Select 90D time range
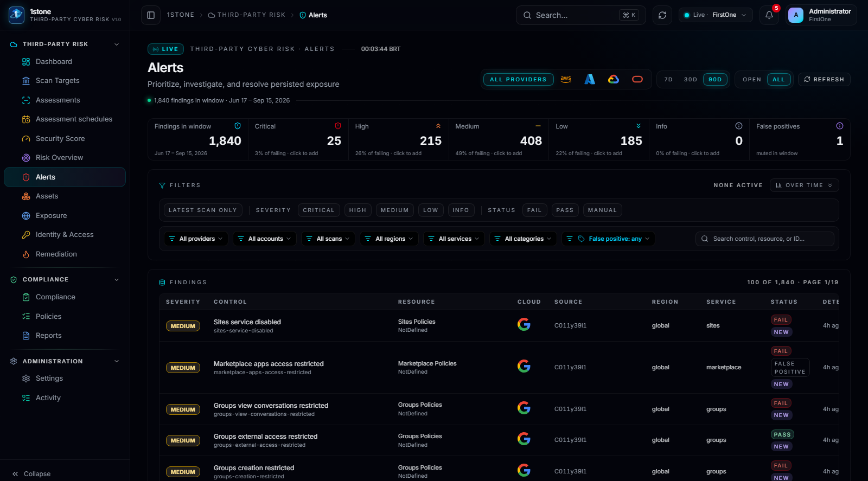This screenshot has height=481, width=868. click(x=716, y=79)
